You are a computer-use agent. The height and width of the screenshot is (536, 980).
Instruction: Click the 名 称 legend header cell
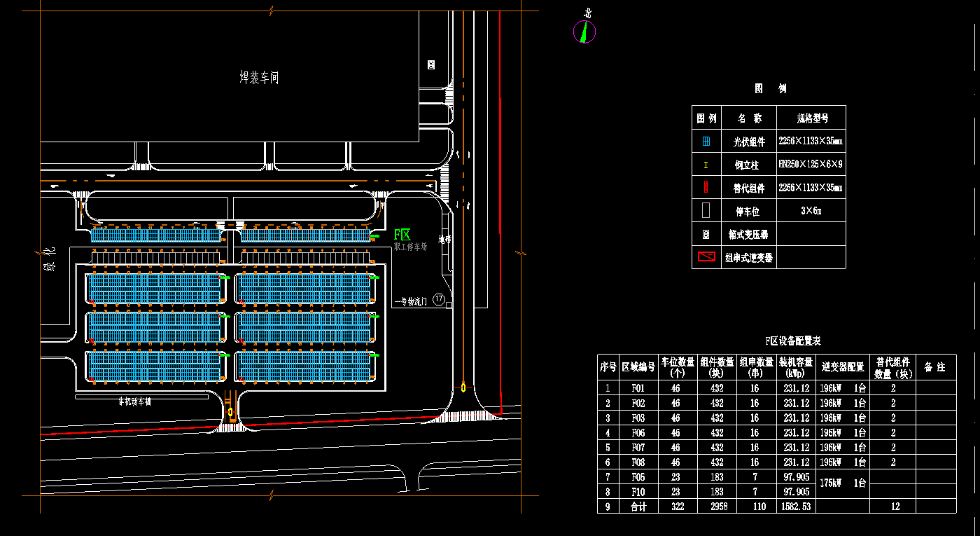point(748,118)
